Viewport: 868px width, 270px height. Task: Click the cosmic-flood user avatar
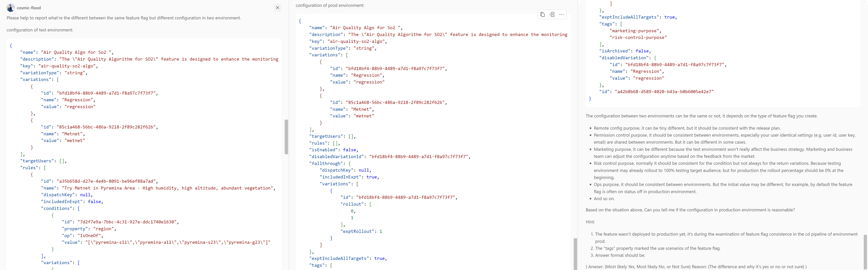click(11, 8)
